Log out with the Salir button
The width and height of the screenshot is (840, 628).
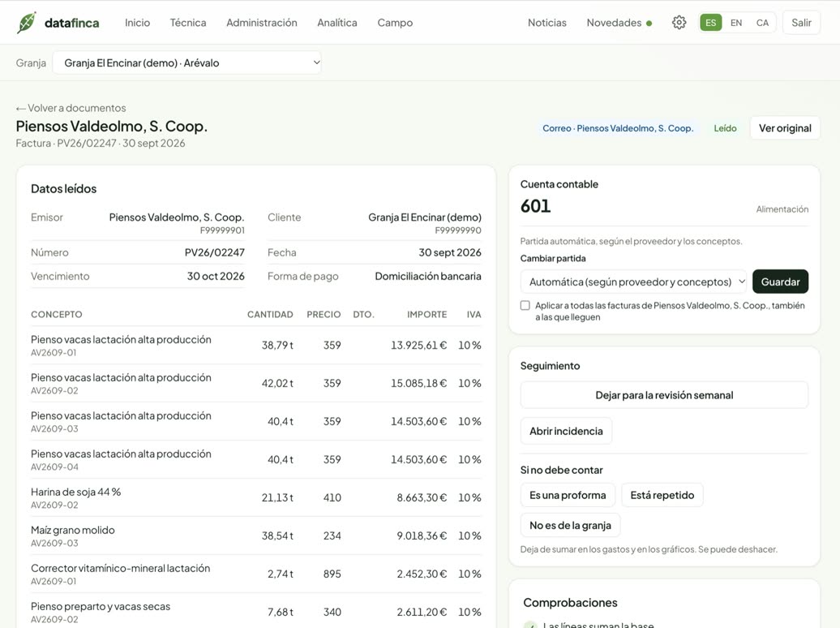[801, 23]
